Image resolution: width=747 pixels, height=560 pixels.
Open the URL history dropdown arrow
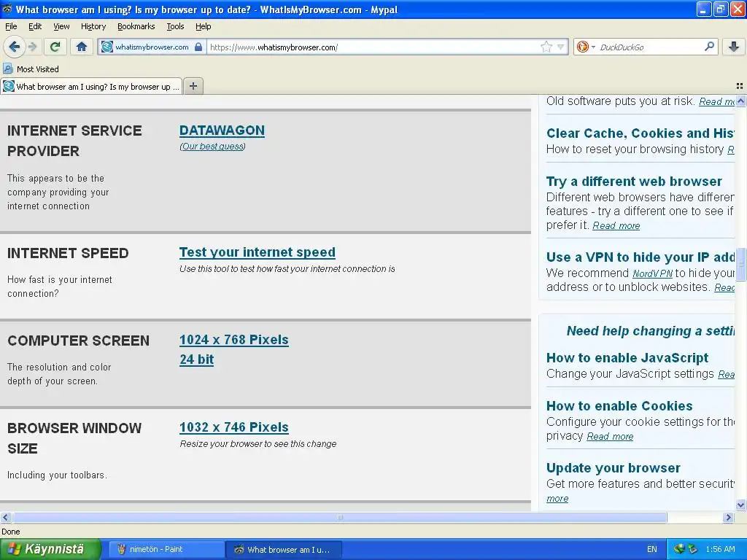(x=561, y=47)
